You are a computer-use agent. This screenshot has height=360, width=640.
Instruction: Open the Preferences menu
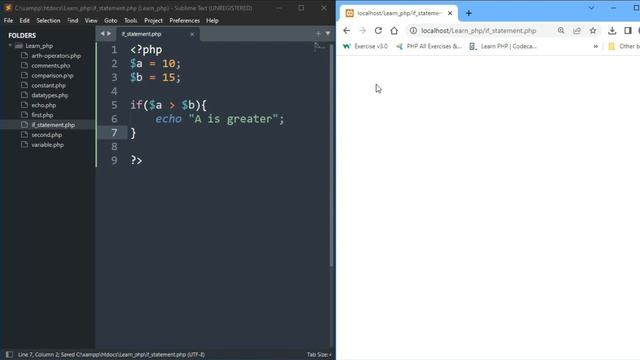(184, 20)
